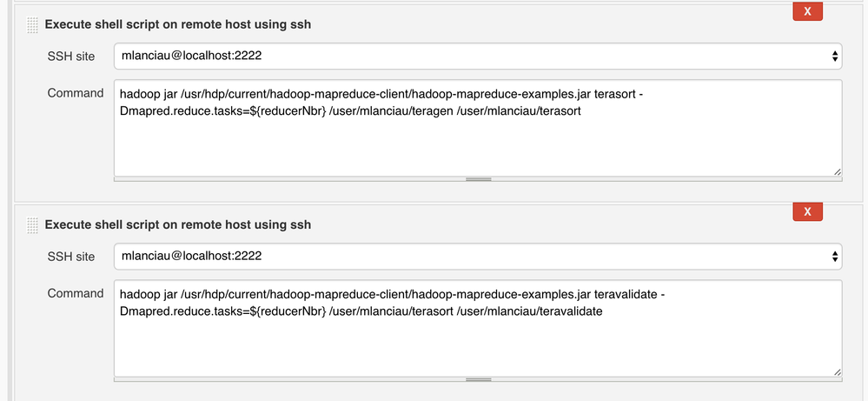
Task: Click the corner resize grip of terasort command box
Action: point(836,171)
